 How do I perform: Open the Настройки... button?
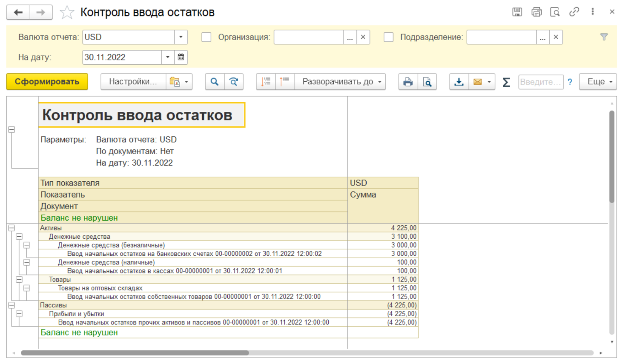pyautogui.click(x=133, y=82)
